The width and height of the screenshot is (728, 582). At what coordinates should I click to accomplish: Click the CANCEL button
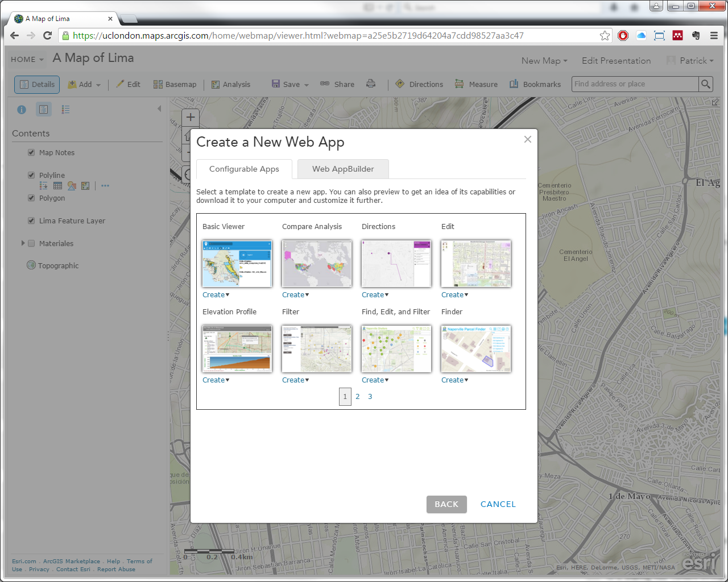[x=498, y=504]
